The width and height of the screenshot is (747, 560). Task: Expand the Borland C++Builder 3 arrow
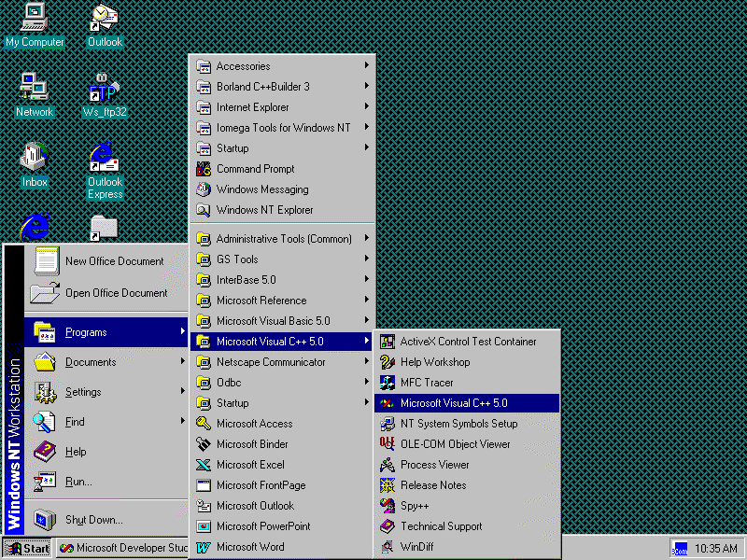tap(366, 86)
